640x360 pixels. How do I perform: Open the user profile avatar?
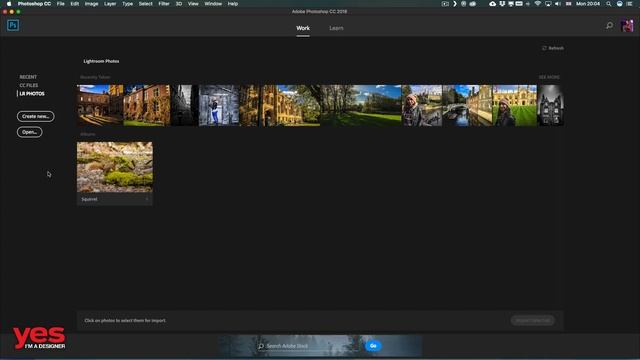click(627, 26)
